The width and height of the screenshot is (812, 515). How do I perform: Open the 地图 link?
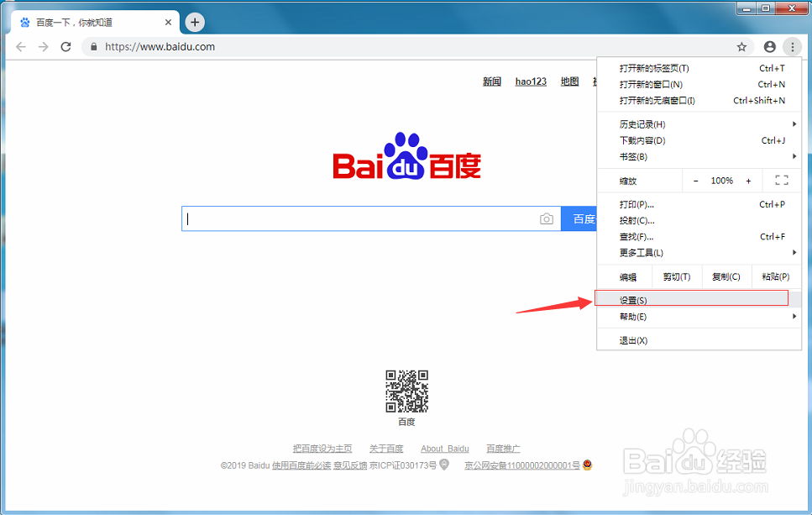[569, 81]
